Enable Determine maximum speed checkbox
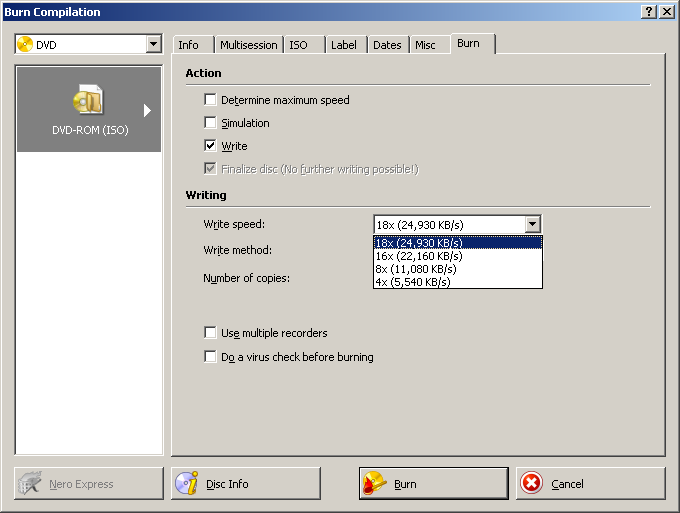 [210, 100]
